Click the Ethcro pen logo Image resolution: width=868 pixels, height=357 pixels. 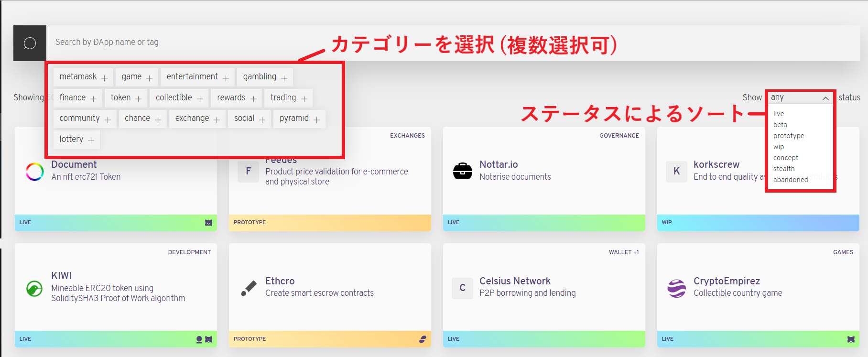249,288
